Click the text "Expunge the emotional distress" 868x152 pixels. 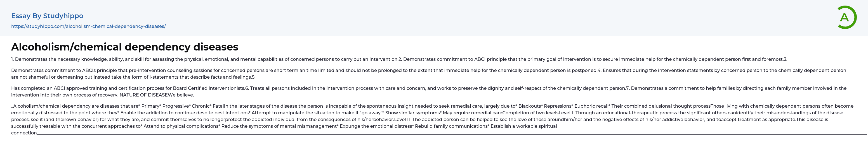pos(376,126)
